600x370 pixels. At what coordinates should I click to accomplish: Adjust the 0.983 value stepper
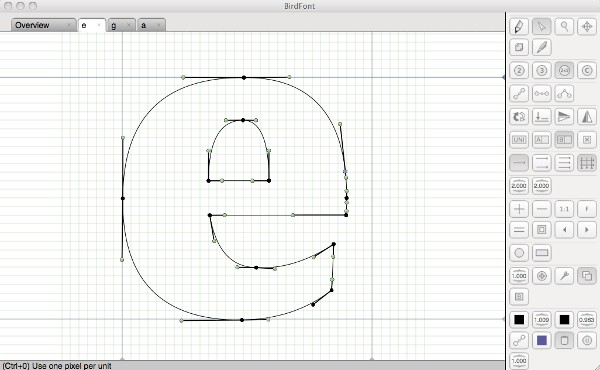[x=587, y=319]
